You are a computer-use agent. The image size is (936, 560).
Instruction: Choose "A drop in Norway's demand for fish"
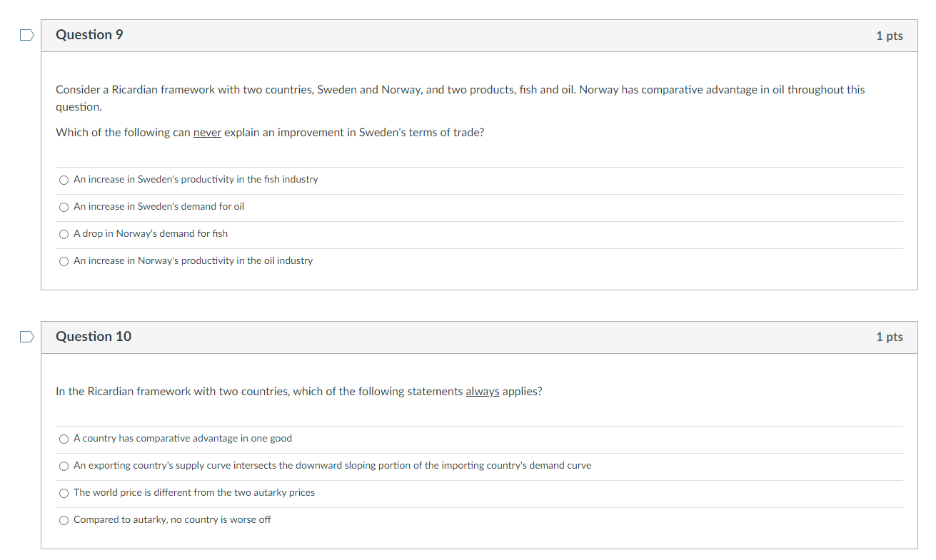[64, 234]
